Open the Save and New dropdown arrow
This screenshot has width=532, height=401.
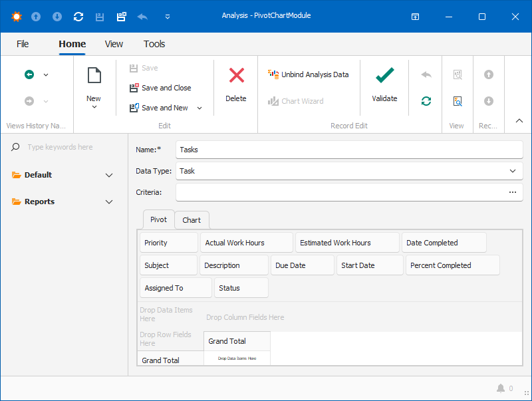coord(199,108)
